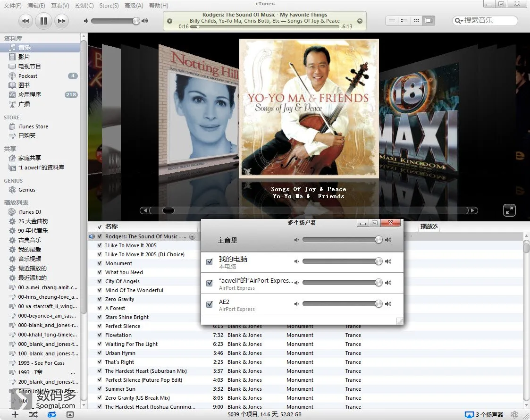Open search options magnifier dropdown

[x=458, y=21]
